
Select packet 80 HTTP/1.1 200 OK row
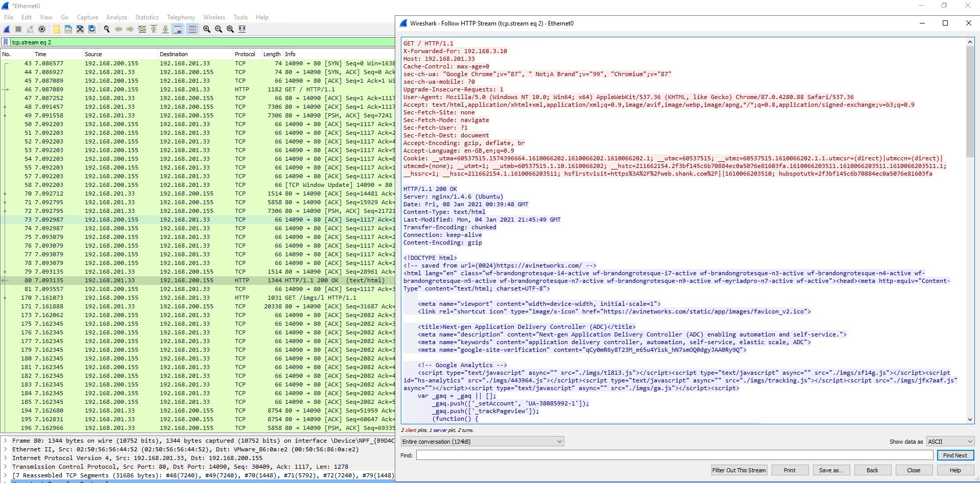198,280
